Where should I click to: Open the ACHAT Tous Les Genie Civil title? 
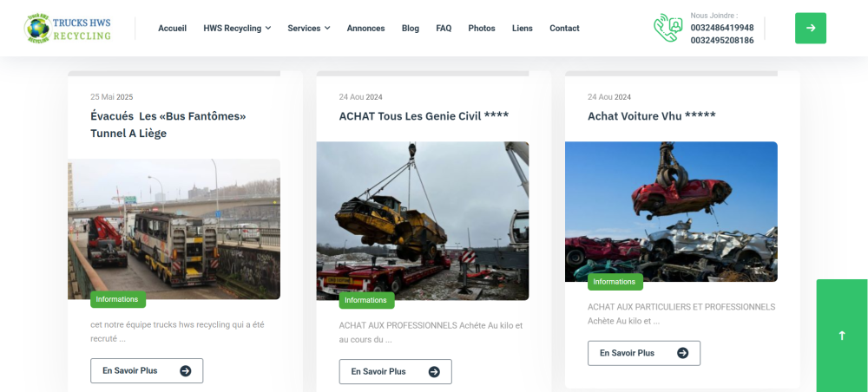coord(424,116)
